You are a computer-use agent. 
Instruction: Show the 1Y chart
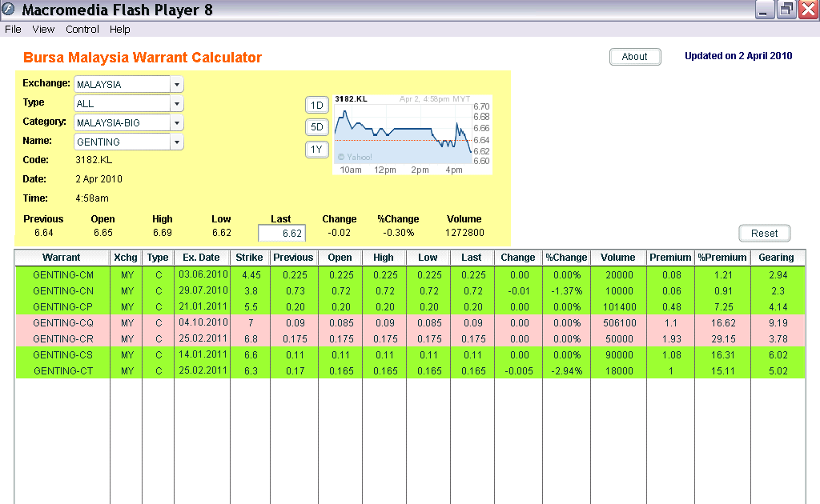[316, 150]
